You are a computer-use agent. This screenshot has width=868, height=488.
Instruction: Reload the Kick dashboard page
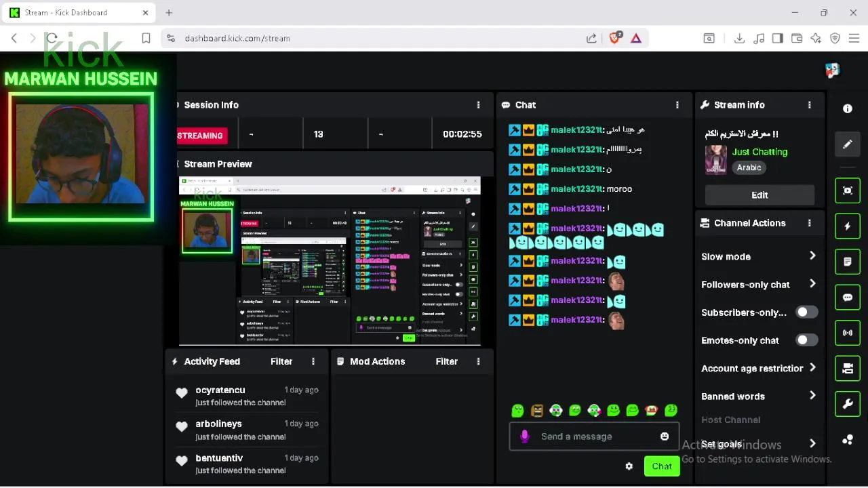click(x=52, y=38)
